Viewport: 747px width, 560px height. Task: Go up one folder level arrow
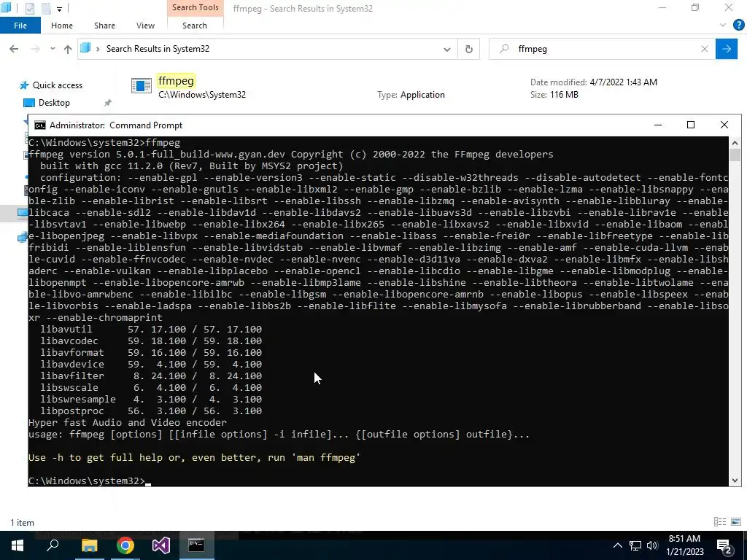tap(68, 49)
